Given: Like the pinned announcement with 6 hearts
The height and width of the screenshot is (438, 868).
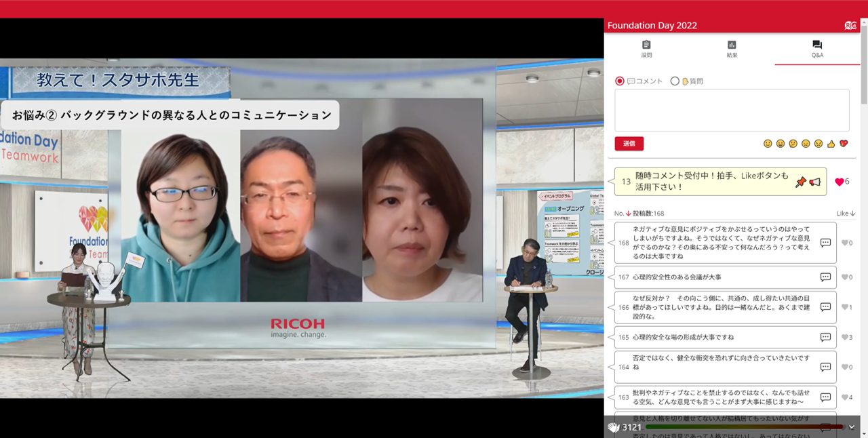Looking at the screenshot, I should pos(840,182).
